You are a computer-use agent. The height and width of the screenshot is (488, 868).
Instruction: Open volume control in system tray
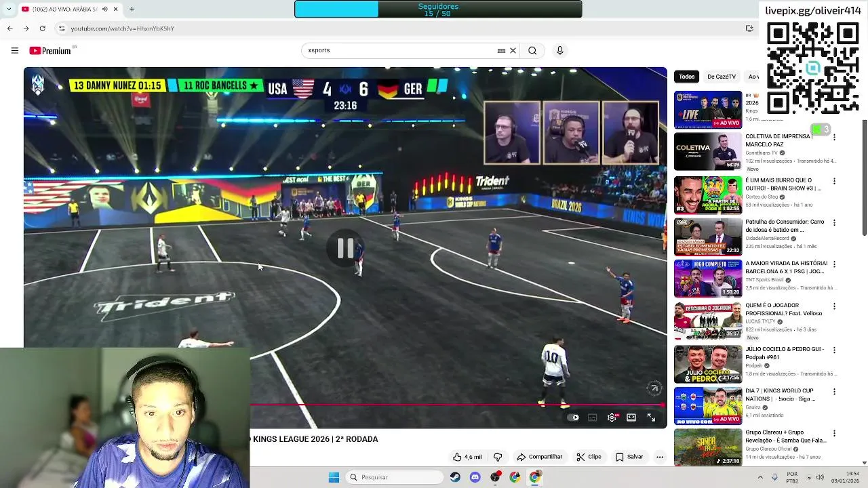click(x=820, y=477)
